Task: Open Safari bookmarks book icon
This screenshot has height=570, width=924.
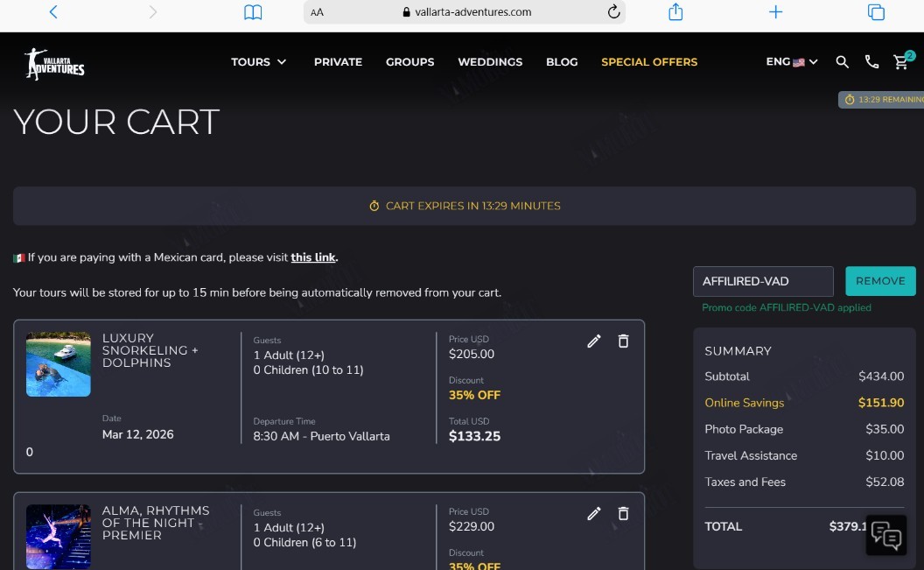Action: (253, 11)
